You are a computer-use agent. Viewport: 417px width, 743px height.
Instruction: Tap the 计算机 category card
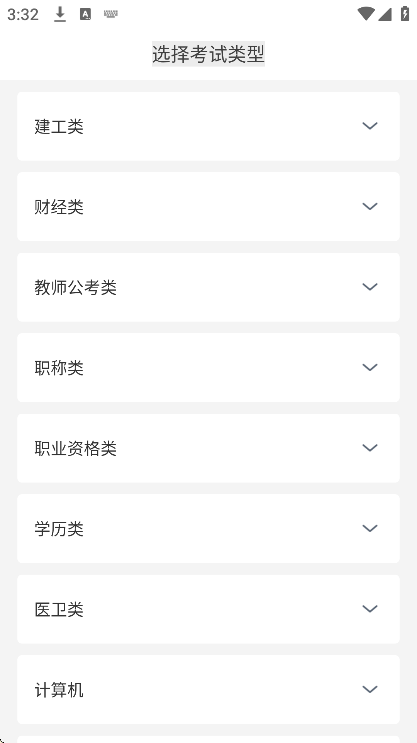click(208, 690)
